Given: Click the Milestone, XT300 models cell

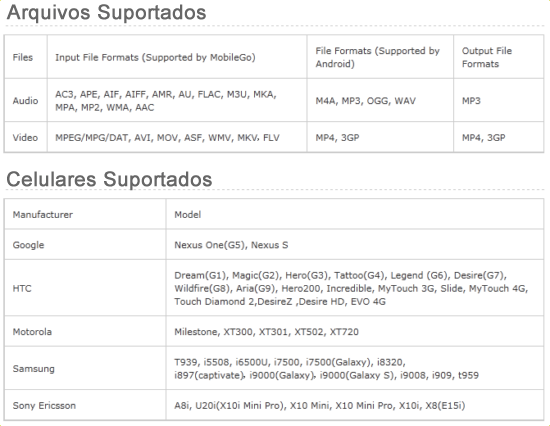Looking at the screenshot, I should 267,332.
